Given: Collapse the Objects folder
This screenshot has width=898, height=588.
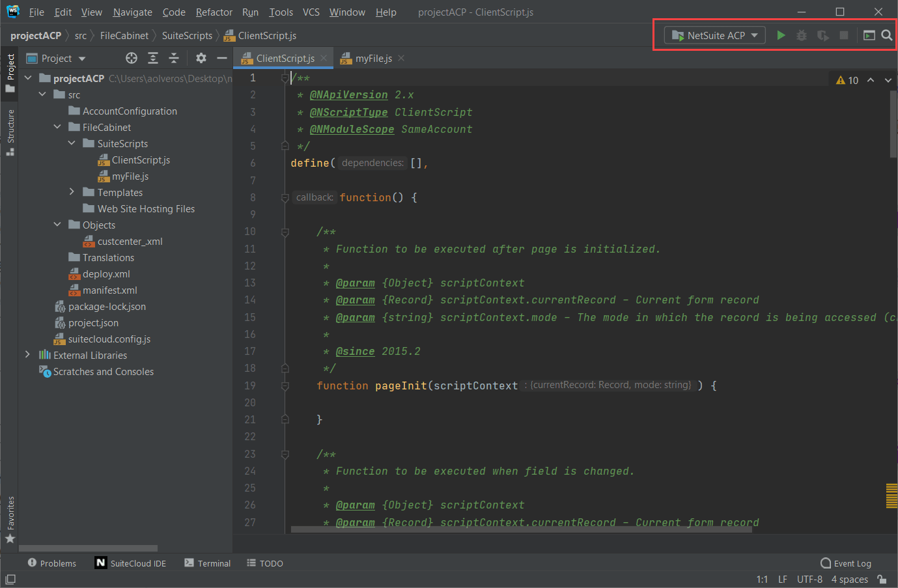Looking at the screenshot, I should (57, 225).
